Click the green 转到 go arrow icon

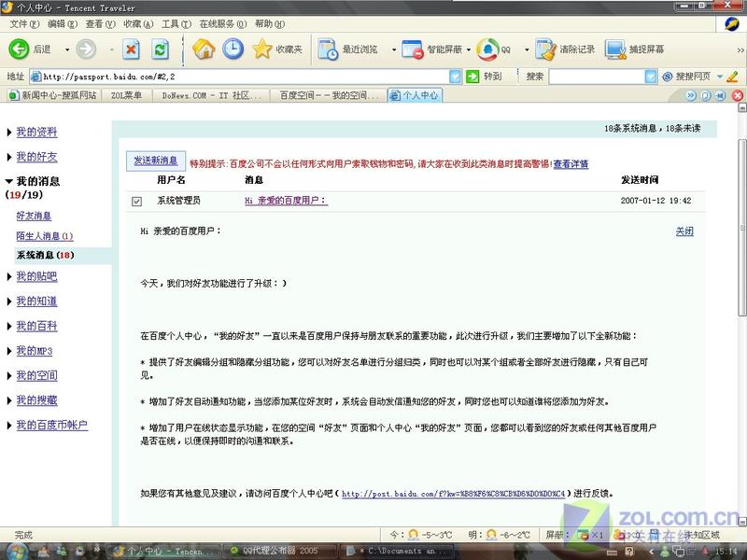(472, 77)
